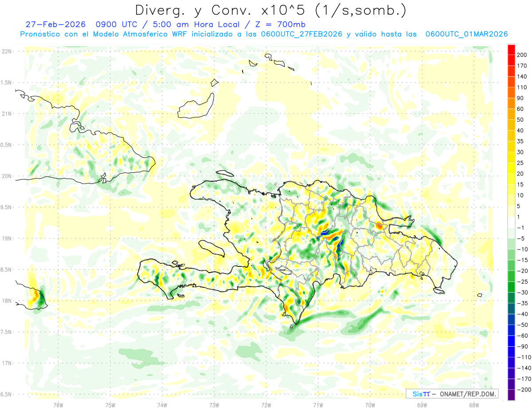The height and width of the screenshot is (411, 532).
Task: Click the "1.5N" latitude axis label
Action: [x=7, y=82]
